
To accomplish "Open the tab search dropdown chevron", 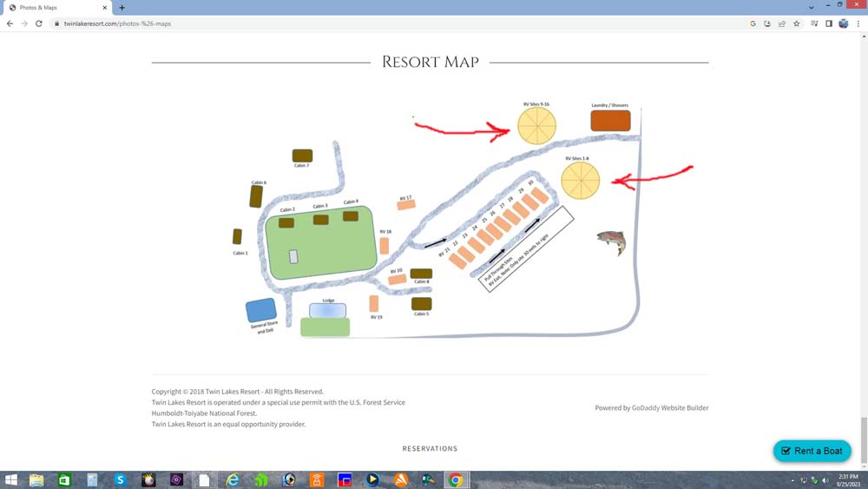I will click(811, 7).
